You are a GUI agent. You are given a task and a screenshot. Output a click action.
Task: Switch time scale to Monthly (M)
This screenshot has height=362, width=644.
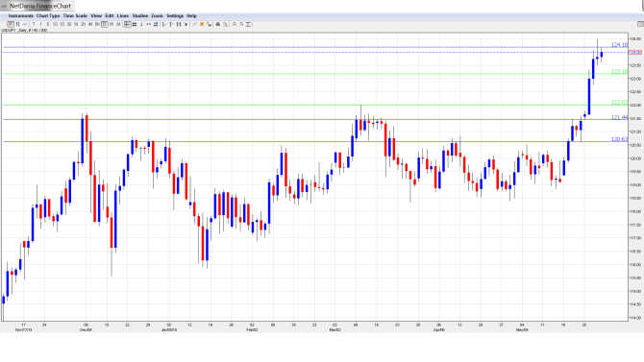click(118, 24)
